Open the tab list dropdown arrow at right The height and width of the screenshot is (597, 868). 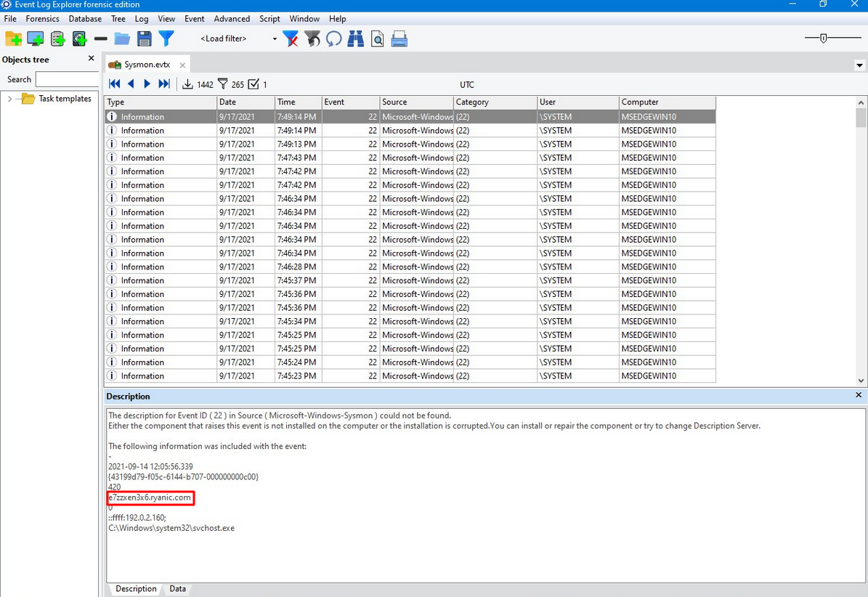[x=860, y=65]
